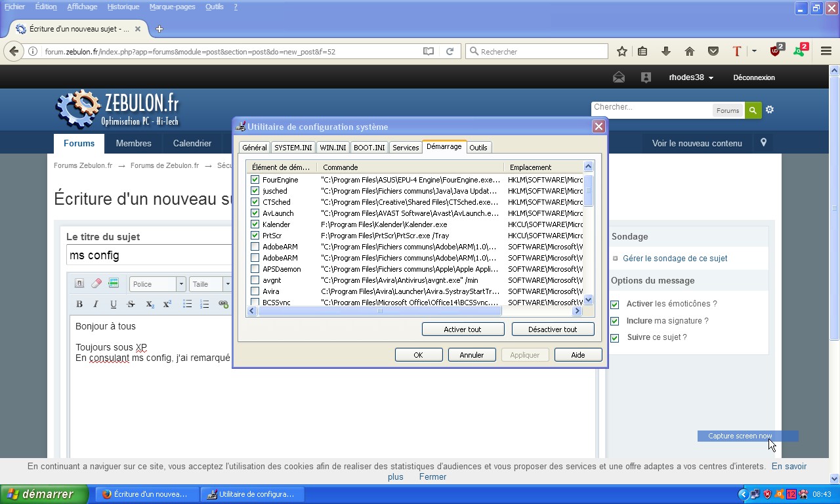Toggle bold formatting in the post editor

(79, 304)
